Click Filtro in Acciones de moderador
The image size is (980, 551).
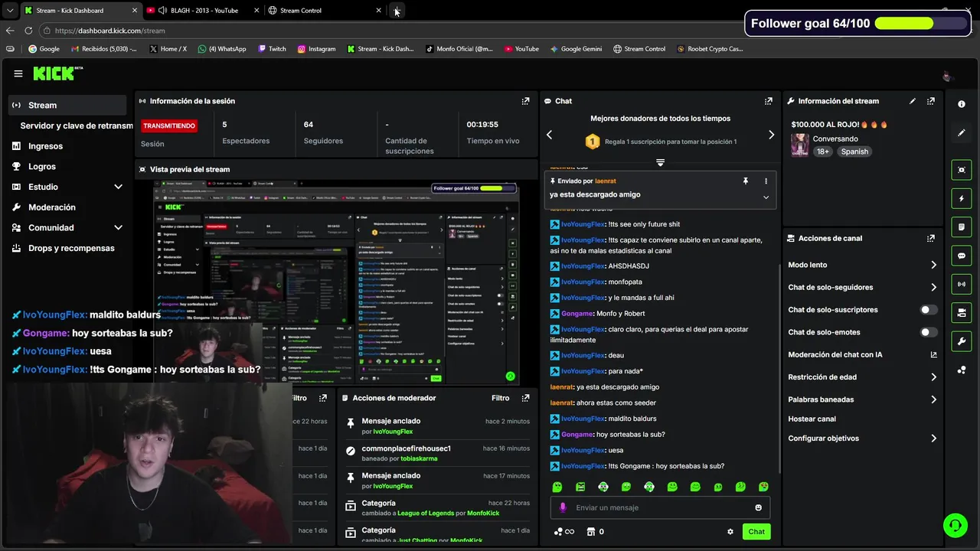(x=500, y=398)
